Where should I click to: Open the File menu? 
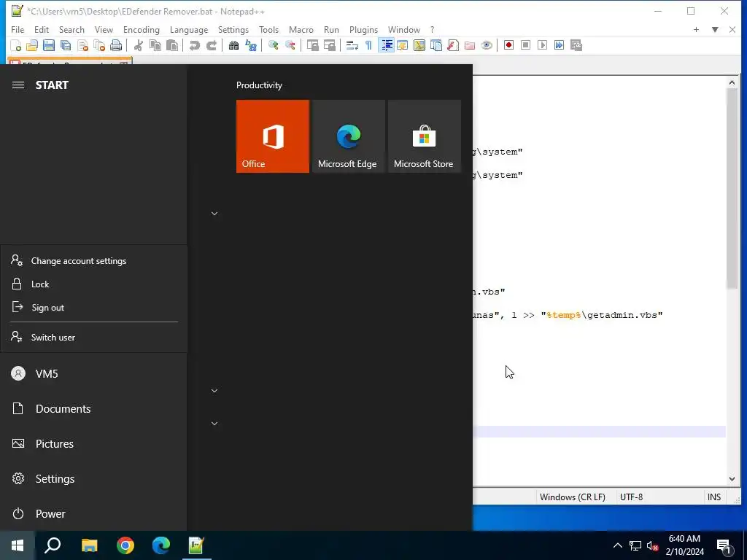[18, 29]
